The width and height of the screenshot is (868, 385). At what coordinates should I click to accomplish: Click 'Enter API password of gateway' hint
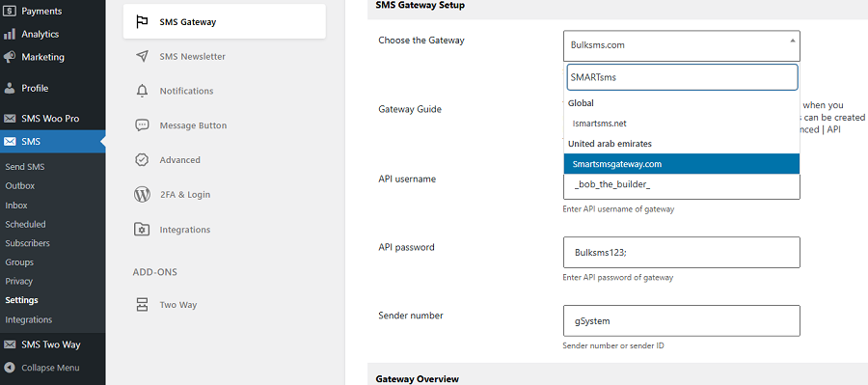pos(618,278)
